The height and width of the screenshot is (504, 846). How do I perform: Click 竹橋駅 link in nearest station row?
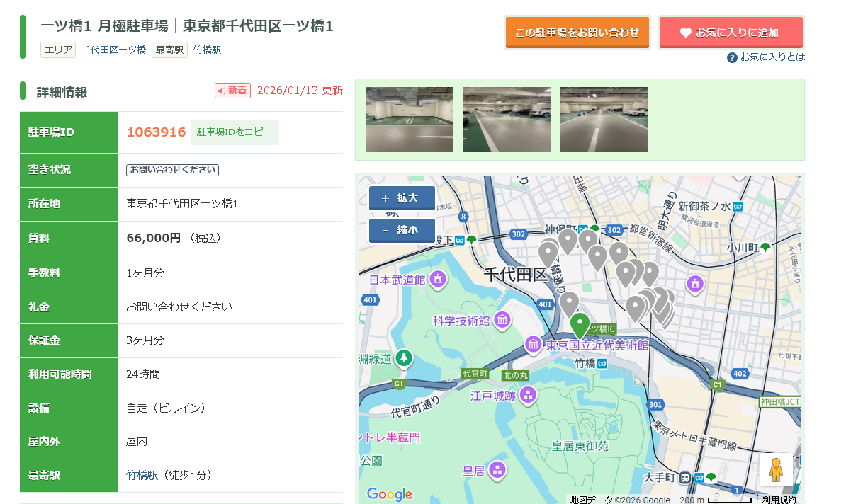142,475
